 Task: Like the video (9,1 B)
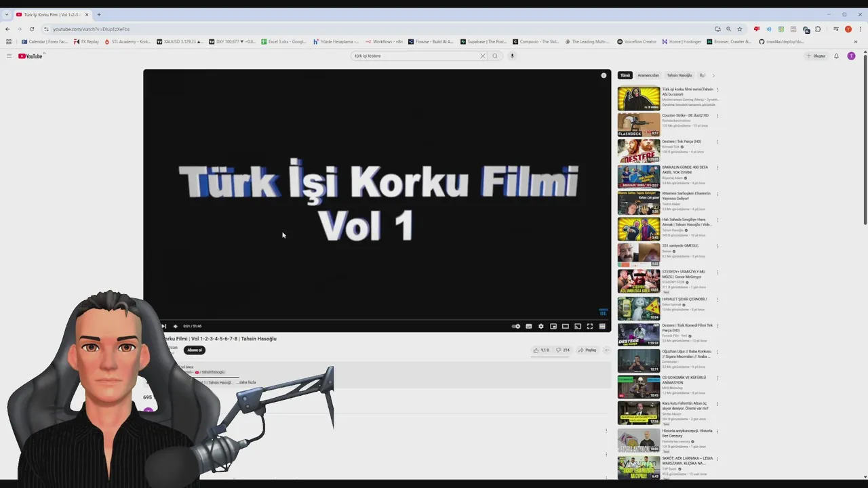[x=541, y=350]
